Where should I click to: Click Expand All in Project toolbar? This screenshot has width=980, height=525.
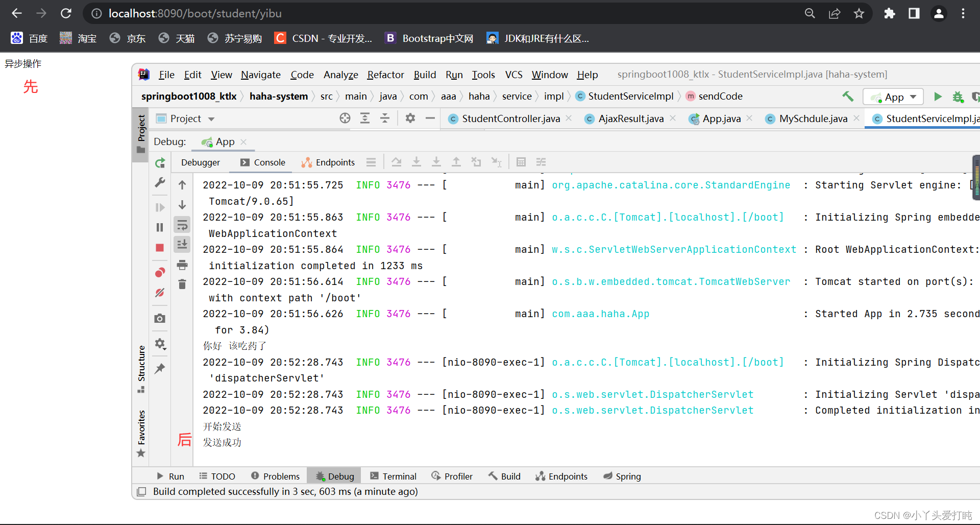pyautogui.click(x=365, y=118)
